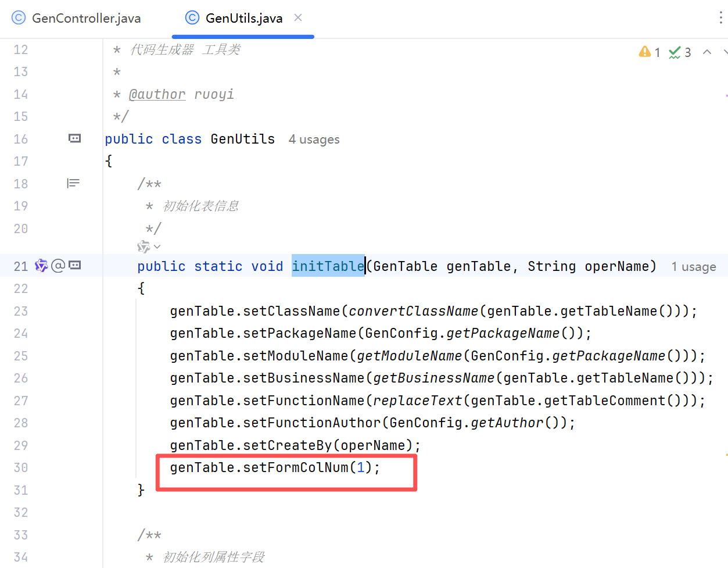Click getAuthor method call on line 28
The image size is (728, 568).
[507, 423]
